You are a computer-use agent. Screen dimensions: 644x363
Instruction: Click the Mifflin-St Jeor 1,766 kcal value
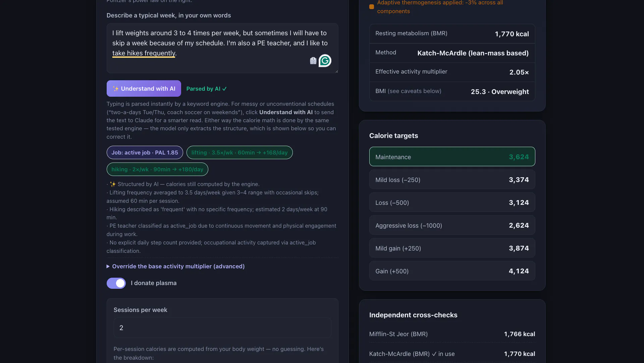click(x=520, y=334)
